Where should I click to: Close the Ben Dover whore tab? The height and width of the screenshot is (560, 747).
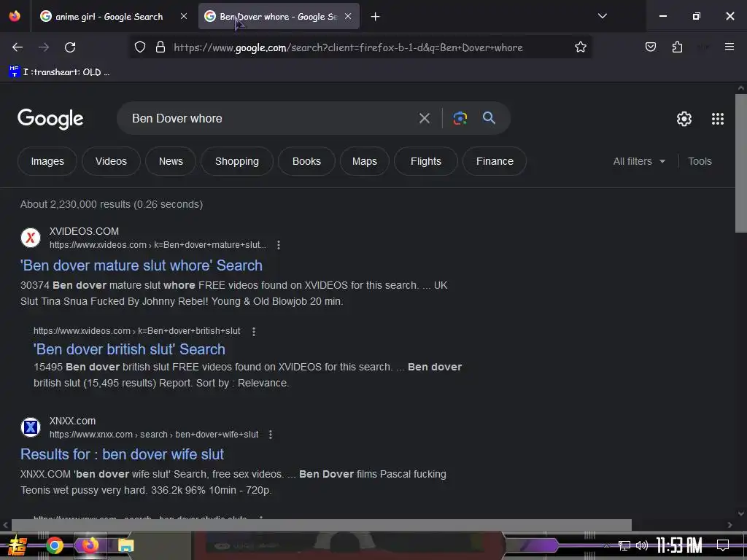(348, 16)
